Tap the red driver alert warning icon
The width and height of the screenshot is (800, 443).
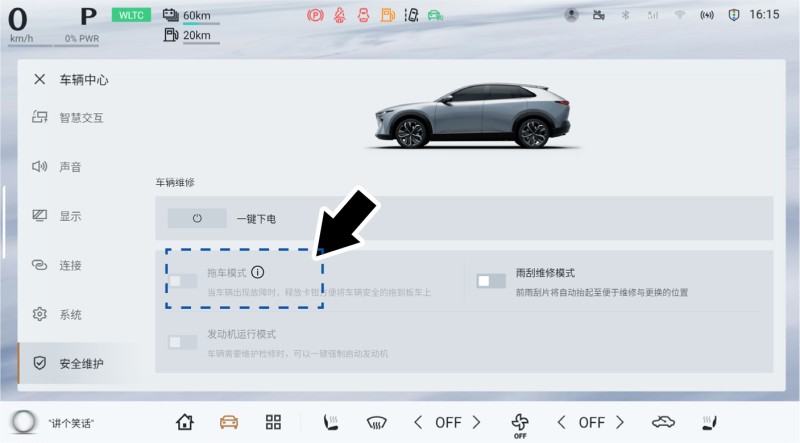(363, 15)
